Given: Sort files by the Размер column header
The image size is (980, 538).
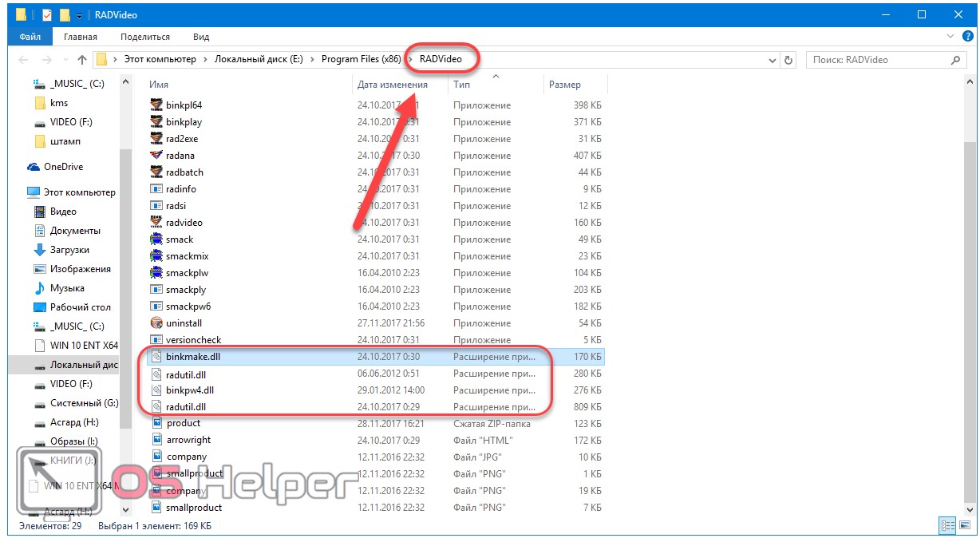Looking at the screenshot, I should [x=565, y=85].
